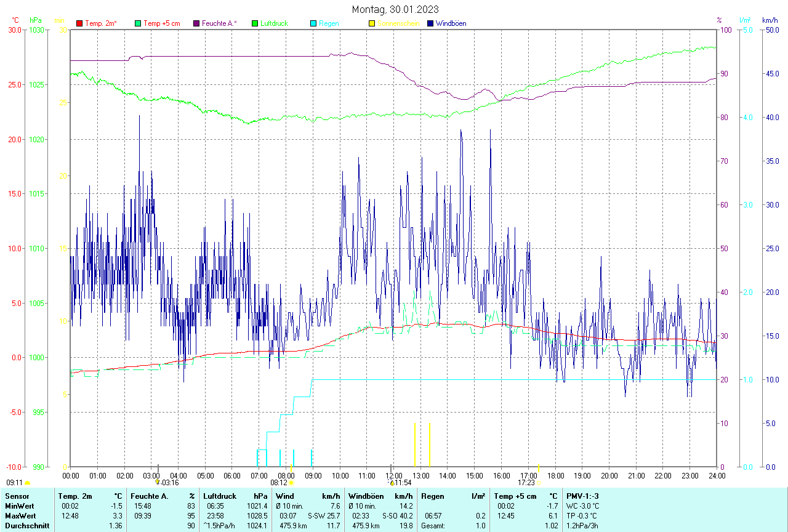Image resolution: width=788 pixels, height=532 pixels.
Task: Click the cyan Regen legend swatch
Action: [x=313, y=23]
